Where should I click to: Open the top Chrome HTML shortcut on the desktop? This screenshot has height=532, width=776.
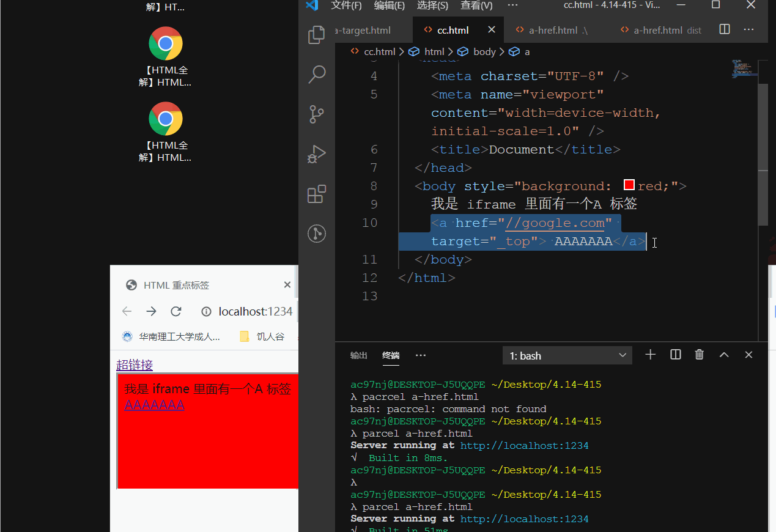pos(166,57)
